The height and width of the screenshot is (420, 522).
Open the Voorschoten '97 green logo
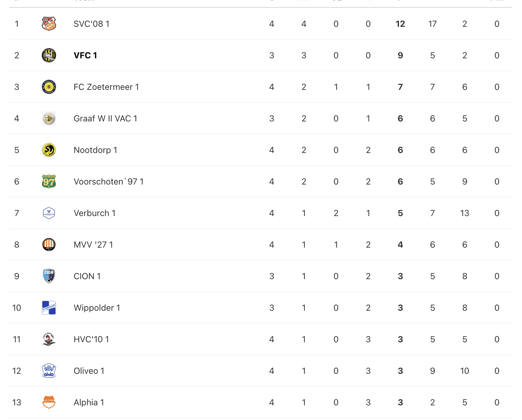[x=49, y=181]
